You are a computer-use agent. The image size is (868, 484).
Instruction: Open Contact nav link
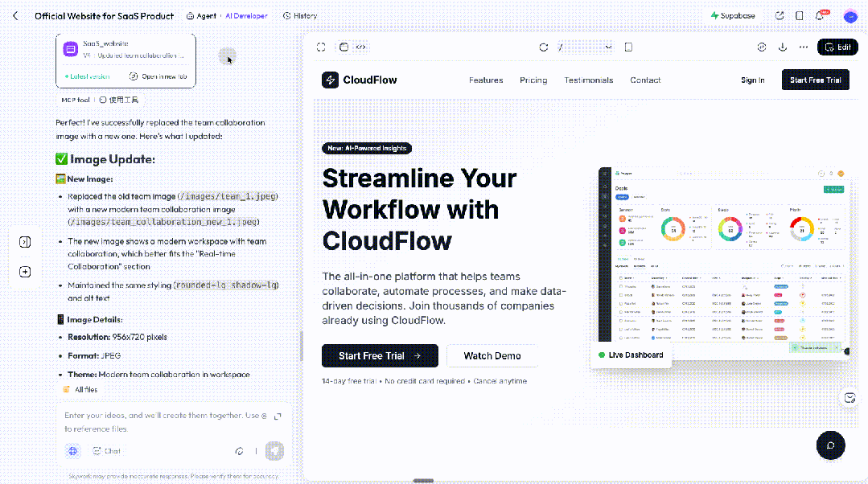click(x=645, y=80)
